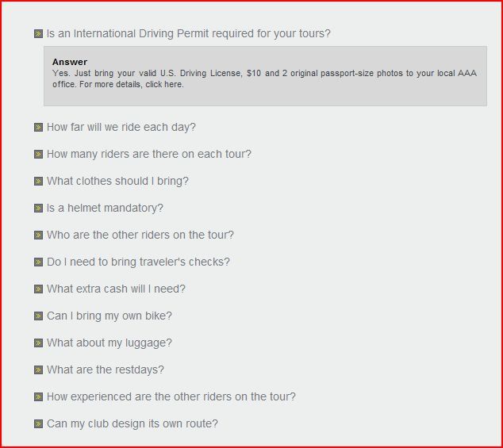Click arrow icon beside 'What clothes should I bring?'
Screen dimensions: 503x448
38,182
